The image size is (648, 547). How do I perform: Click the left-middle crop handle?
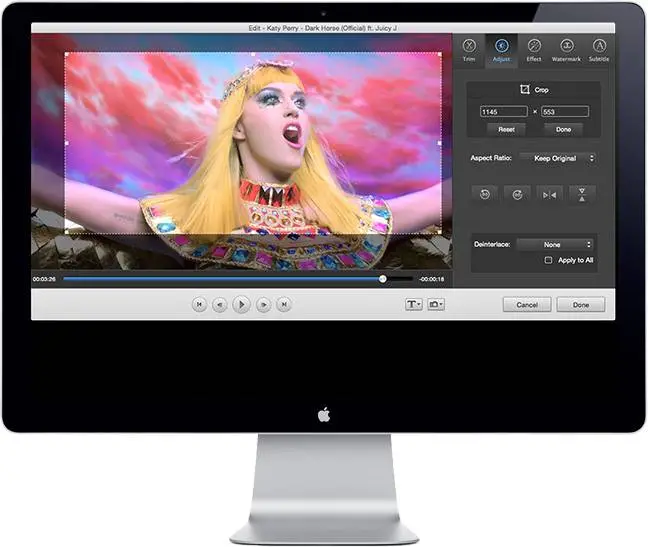click(67, 143)
